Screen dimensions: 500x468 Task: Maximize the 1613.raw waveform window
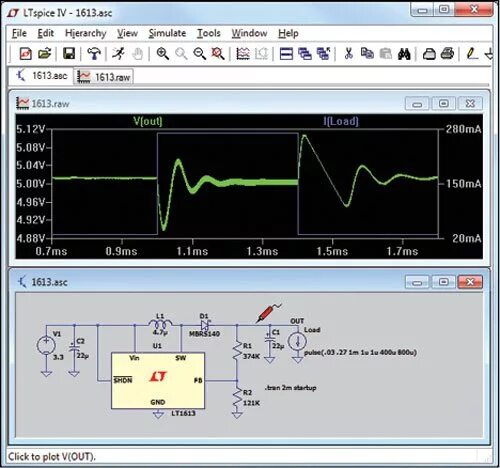(443, 103)
